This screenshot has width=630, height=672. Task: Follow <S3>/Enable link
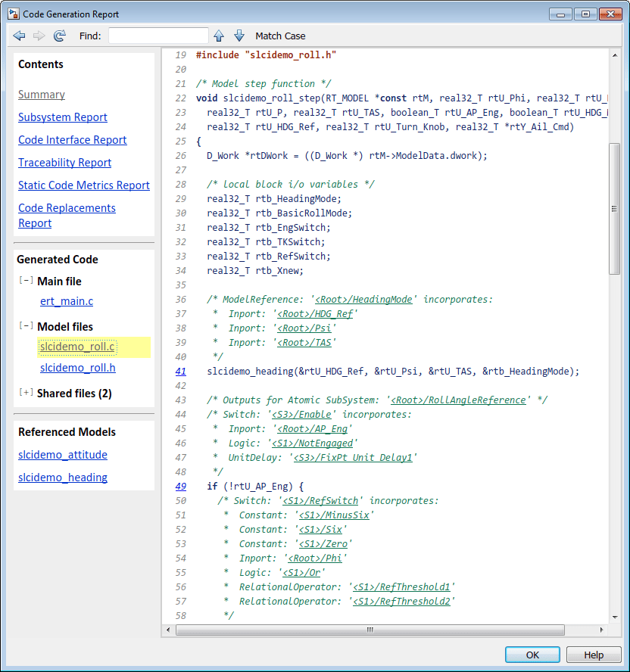(302, 415)
